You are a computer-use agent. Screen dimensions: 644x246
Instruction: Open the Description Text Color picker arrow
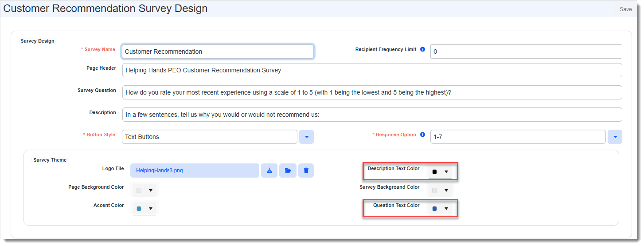click(x=446, y=172)
